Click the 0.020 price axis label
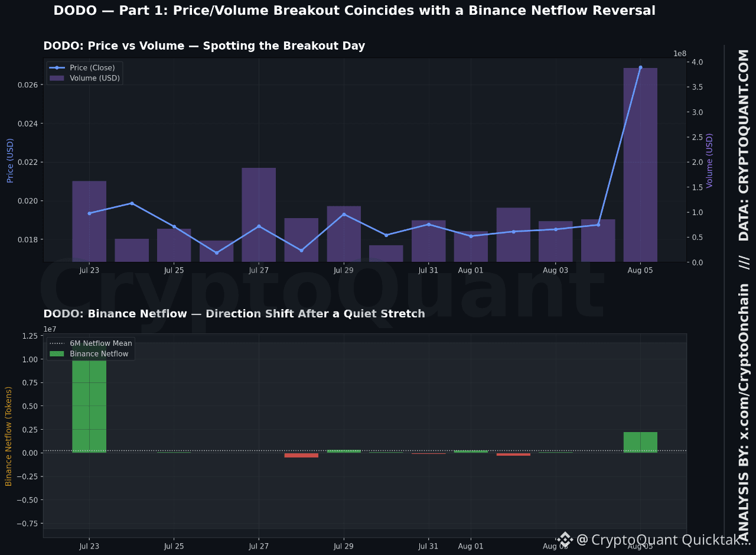This screenshot has height=555, width=756. 28,201
